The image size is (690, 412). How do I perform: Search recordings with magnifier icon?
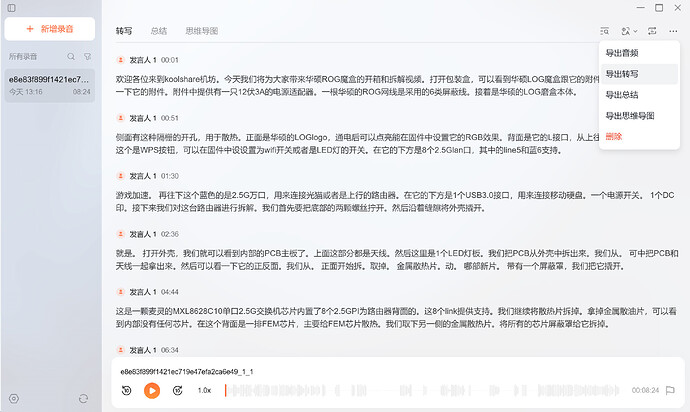[71, 56]
